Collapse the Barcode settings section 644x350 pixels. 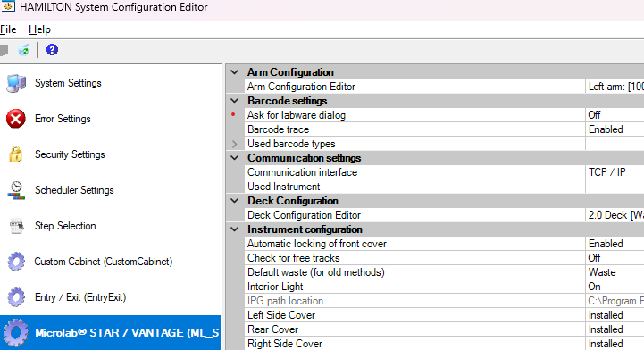coord(235,101)
